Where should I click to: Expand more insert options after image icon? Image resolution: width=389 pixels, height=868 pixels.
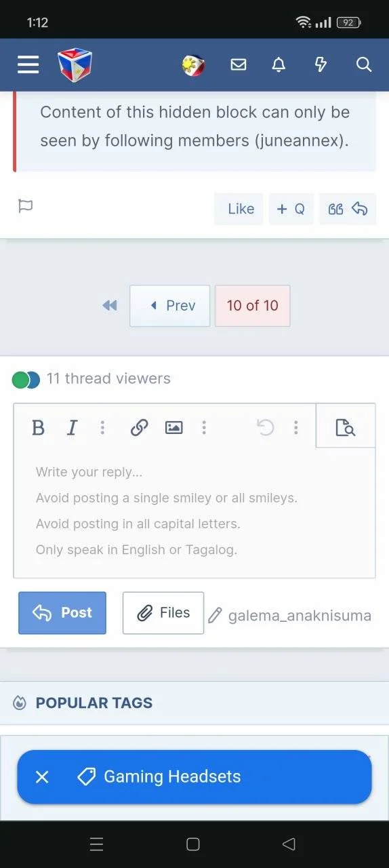click(204, 428)
